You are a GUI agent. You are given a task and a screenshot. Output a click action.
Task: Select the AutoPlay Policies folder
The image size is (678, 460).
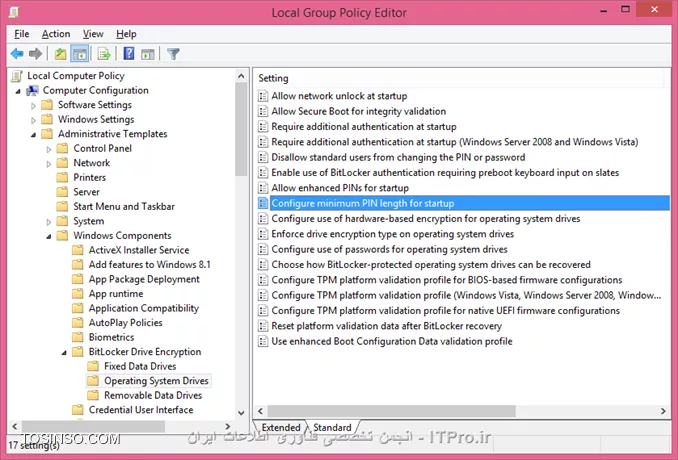125,323
